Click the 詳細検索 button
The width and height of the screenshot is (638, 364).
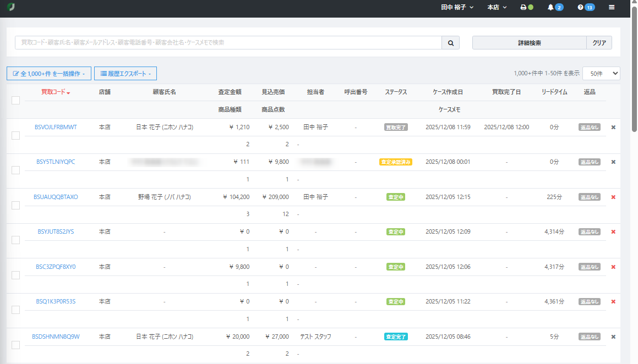[529, 43]
